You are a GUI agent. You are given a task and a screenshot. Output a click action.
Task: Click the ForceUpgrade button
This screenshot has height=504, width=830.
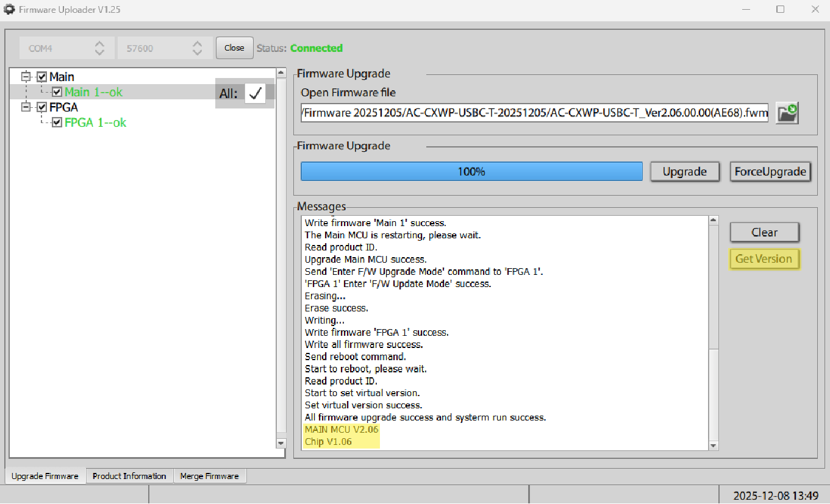pos(771,172)
